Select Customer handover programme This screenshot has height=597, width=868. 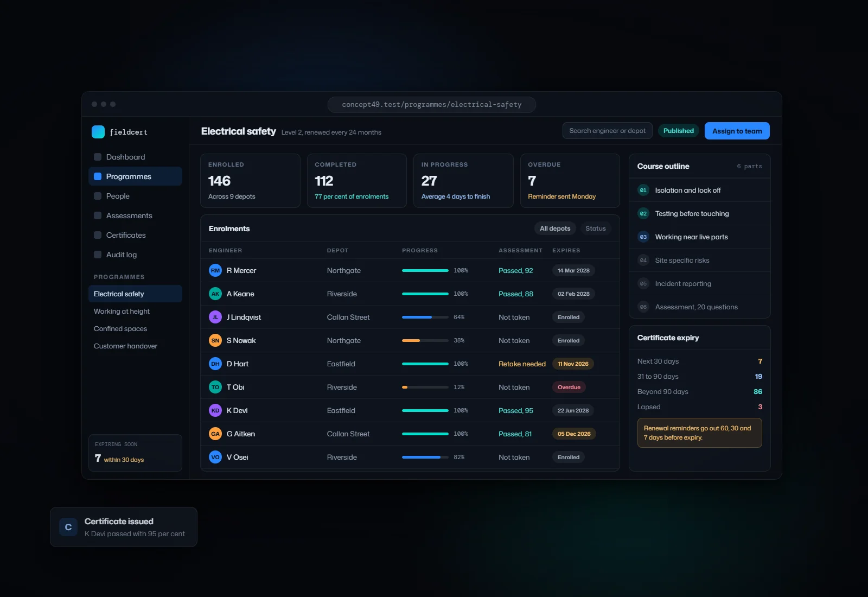135,346
